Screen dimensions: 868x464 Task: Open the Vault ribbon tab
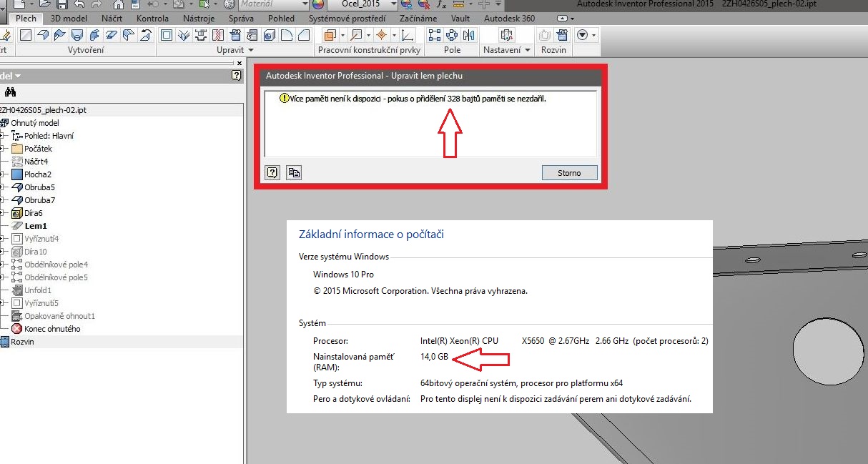(461, 19)
